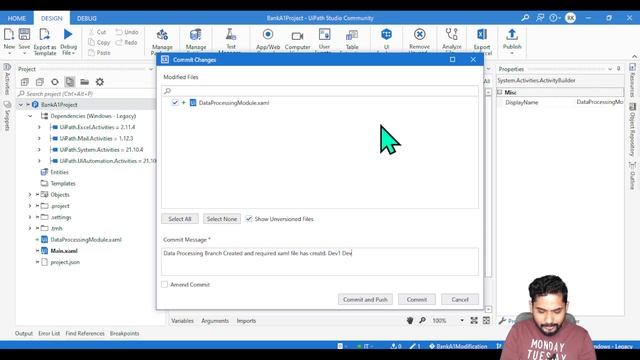The height and width of the screenshot is (360, 640).
Task: Click inside the Commit Message text box
Action: coord(320,261)
